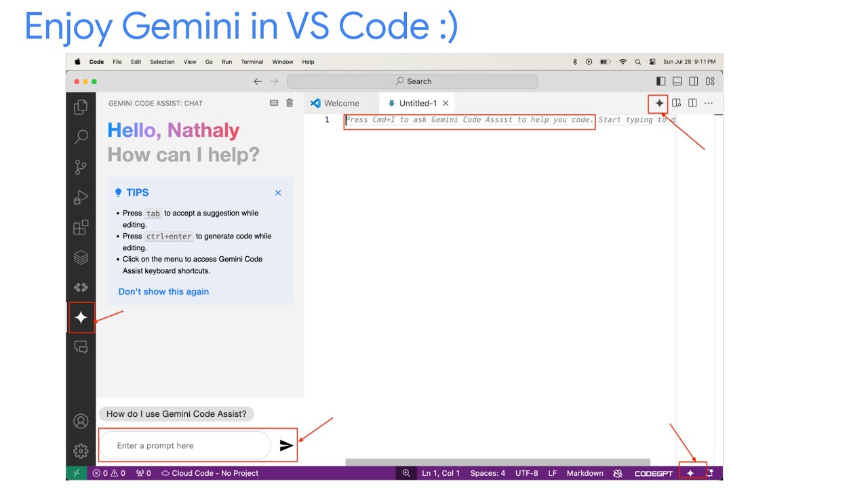Click the CodeGPT status bar item
The width and height of the screenshot is (868, 488).
pyautogui.click(x=653, y=473)
